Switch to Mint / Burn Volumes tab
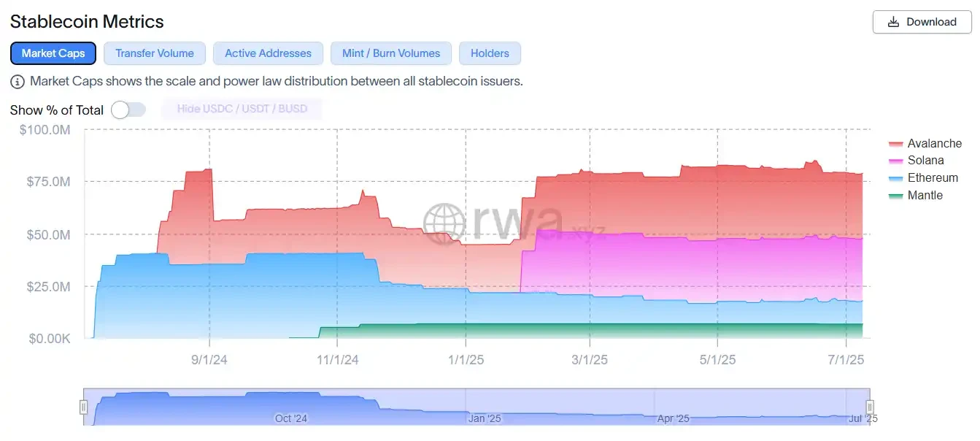The width and height of the screenshot is (980, 441). point(391,53)
